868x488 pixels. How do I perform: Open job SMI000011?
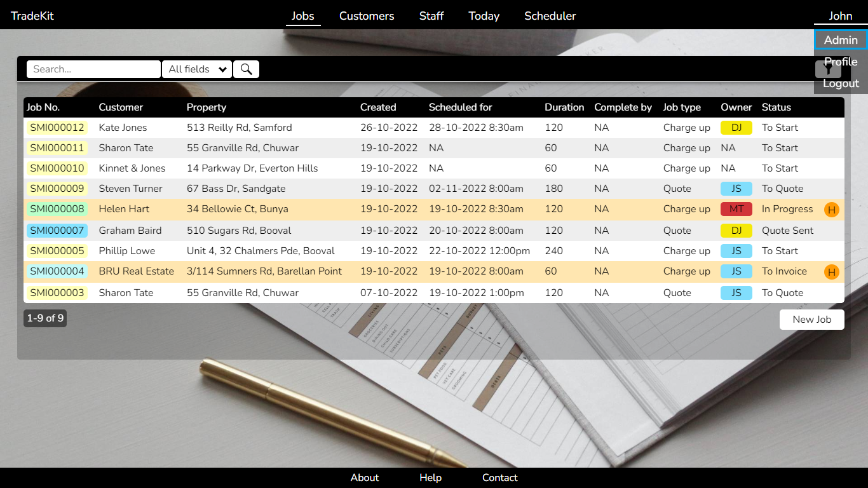pyautogui.click(x=57, y=148)
